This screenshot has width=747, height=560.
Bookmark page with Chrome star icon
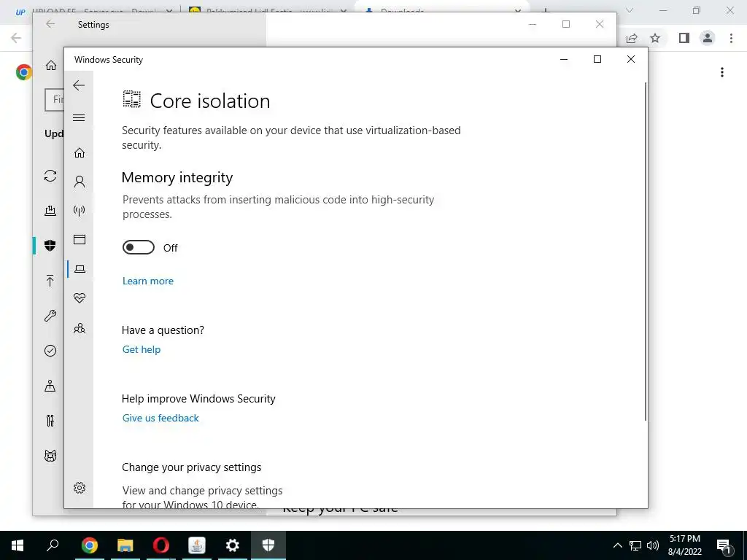(x=656, y=38)
